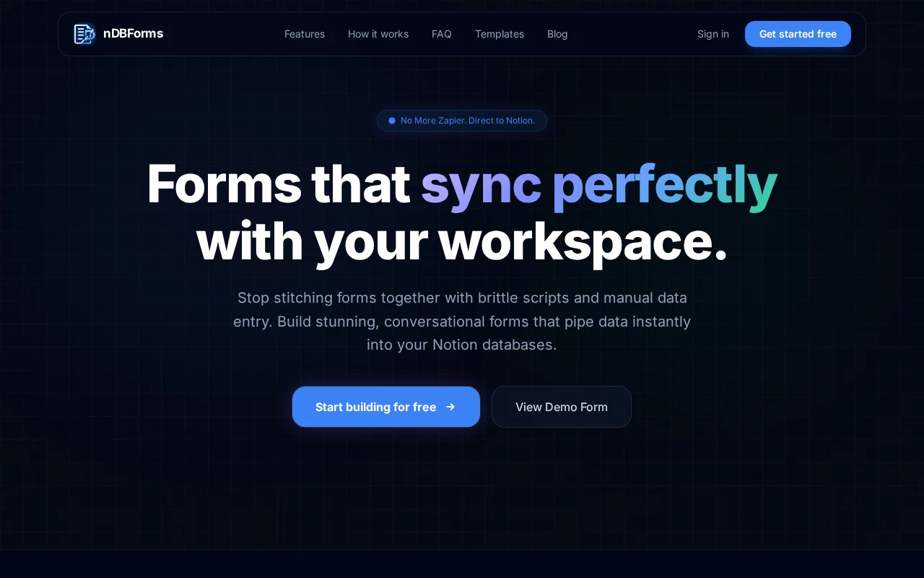
Task: Click the blue dot in the badge
Action: coord(392,121)
